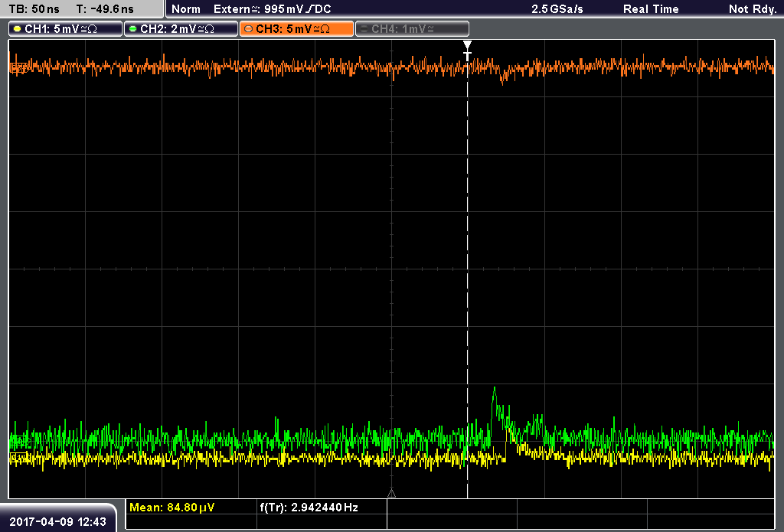Click the 2017-04-09 12:43 date display

[x=58, y=522]
